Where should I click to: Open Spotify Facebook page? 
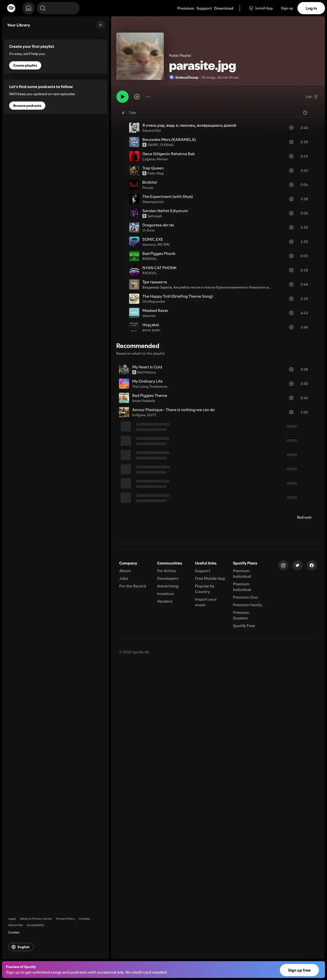click(312, 565)
